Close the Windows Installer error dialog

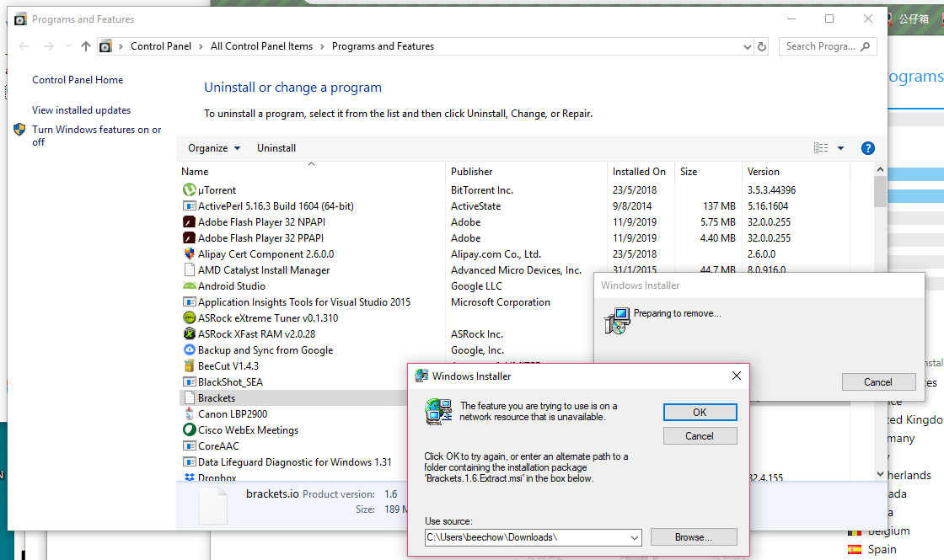[737, 376]
